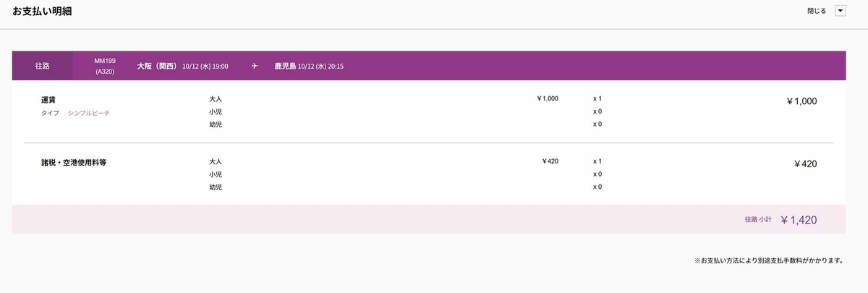Click the 幼児 row under 諸税・空港使用料等

[x=405, y=187]
